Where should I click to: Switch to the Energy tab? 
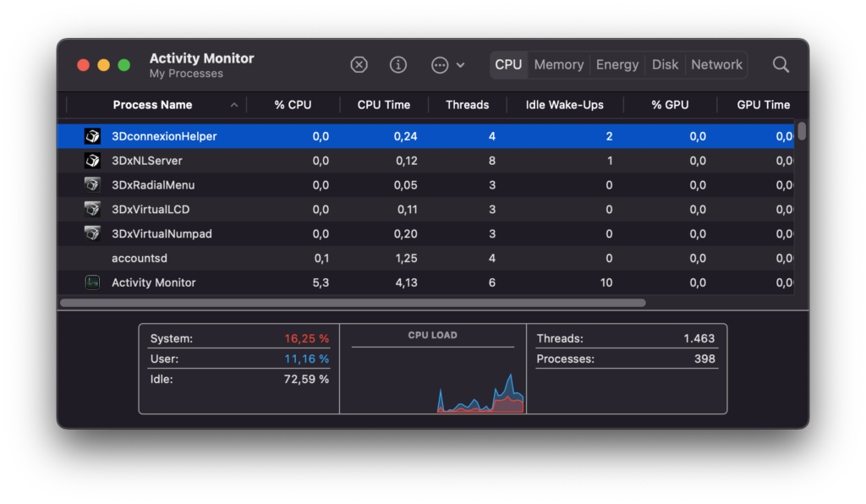(x=617, y=65)
